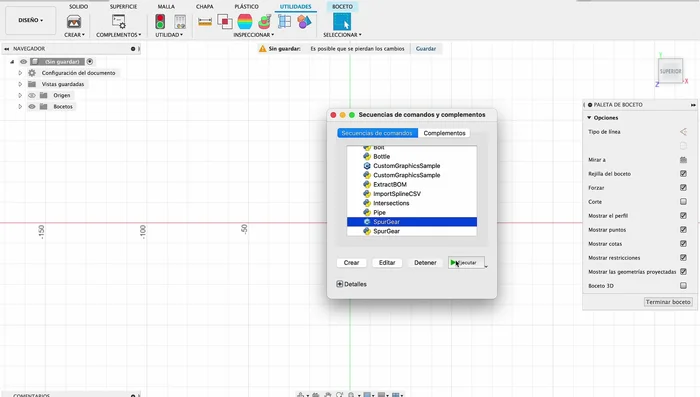Screen dimensions: 700x397
Task: Open the INSPECCIONAR dropdown menu
Action: click(254, 35)
